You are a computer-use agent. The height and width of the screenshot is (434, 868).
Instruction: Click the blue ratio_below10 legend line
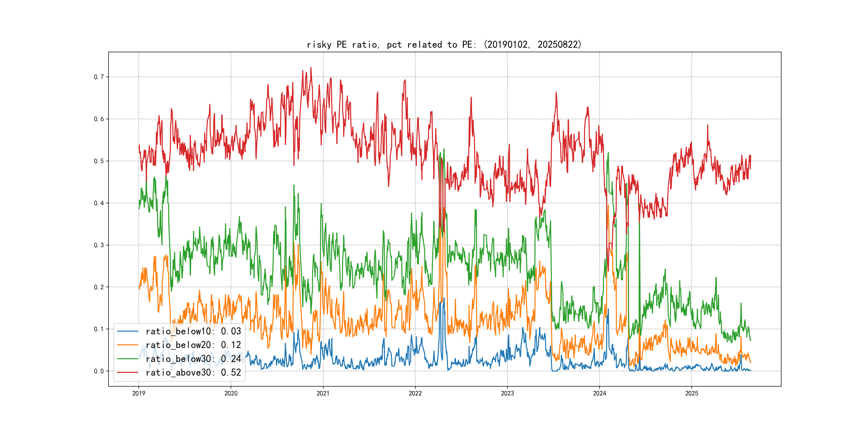pyautogui.click(x=127, y=331)
